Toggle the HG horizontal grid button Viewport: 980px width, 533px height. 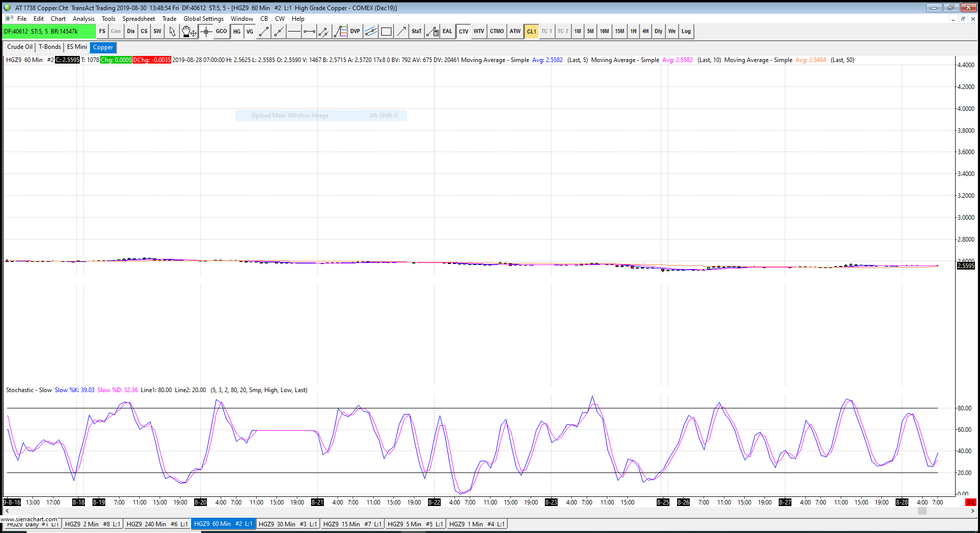click(237, 32)
